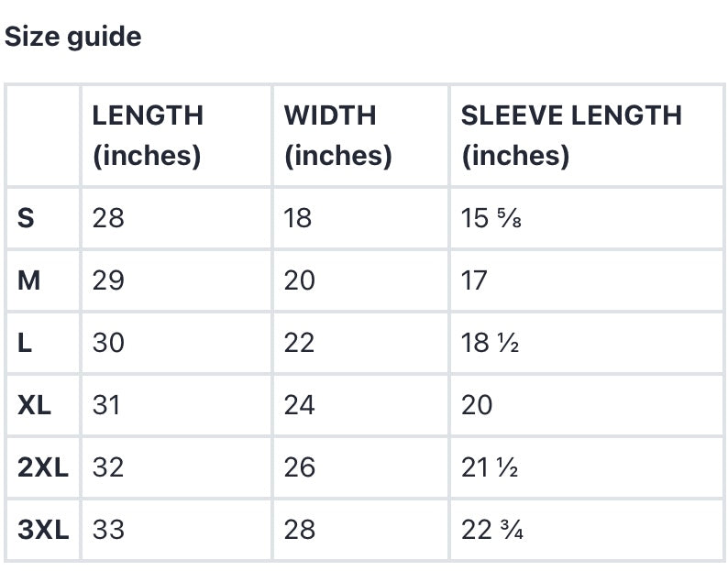Image resolution: width=728 pixels, height=571 pixels.
Task: Select the 3XL size row label
Action: point(43,530)
